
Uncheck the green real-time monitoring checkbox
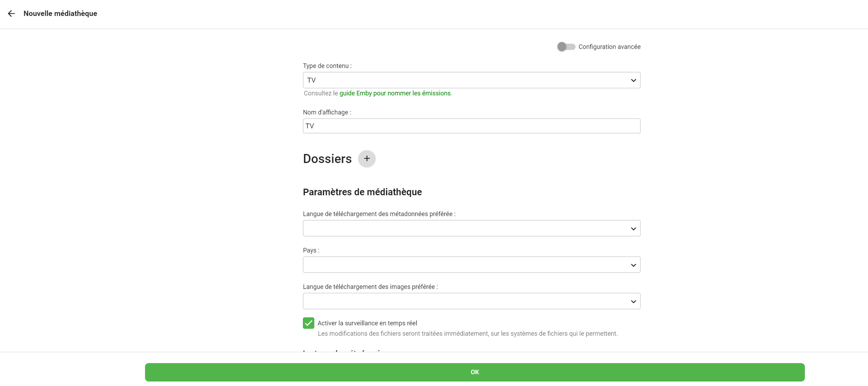click(x=308, y=323)
